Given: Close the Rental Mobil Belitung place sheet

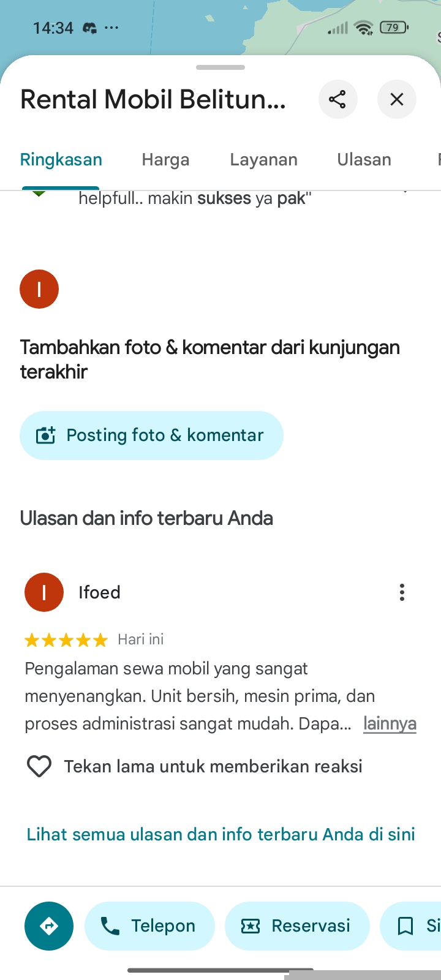Looking at the screenshot, I should [396, 99].
